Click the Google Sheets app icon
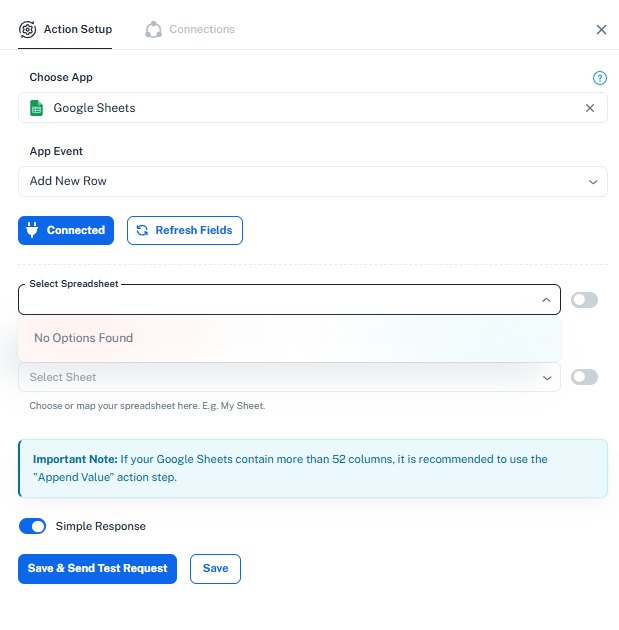 pos(37,108)
